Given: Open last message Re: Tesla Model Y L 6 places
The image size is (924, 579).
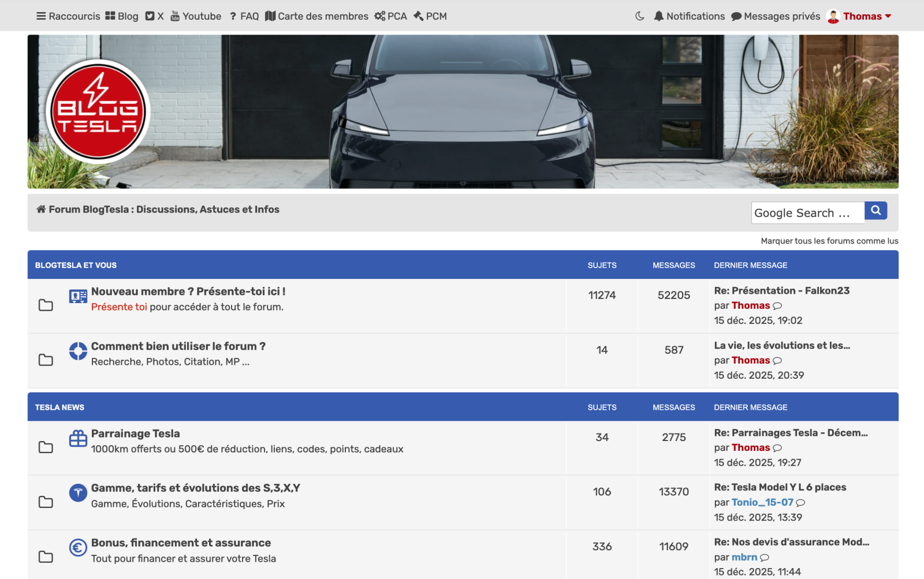Looking at the screenshot, I should pyautogui.click(x=780, y=487).
